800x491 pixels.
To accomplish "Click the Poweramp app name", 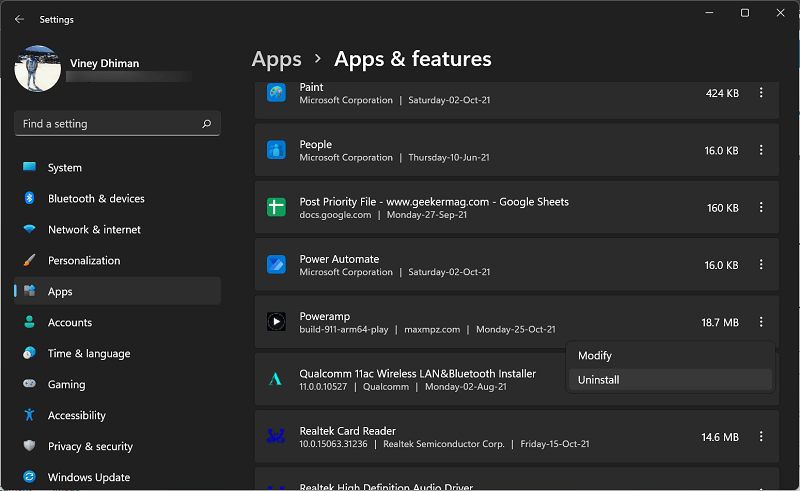I will click(324, 316).
